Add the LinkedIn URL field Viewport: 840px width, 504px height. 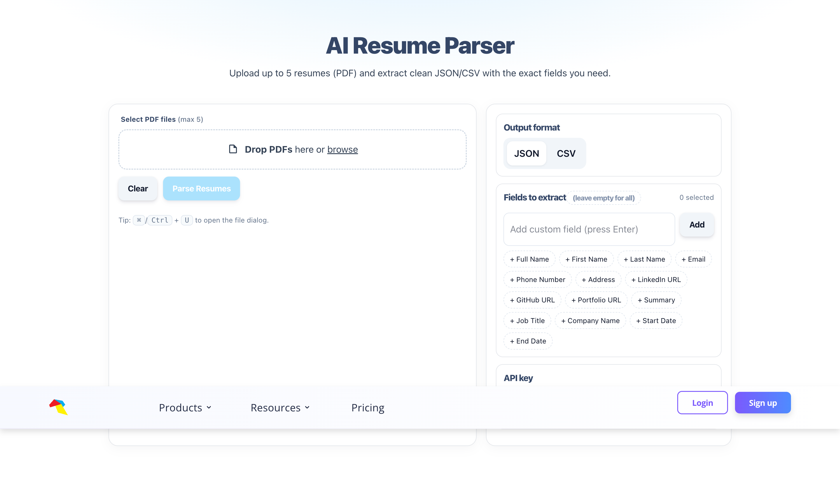tap(656, 279)
